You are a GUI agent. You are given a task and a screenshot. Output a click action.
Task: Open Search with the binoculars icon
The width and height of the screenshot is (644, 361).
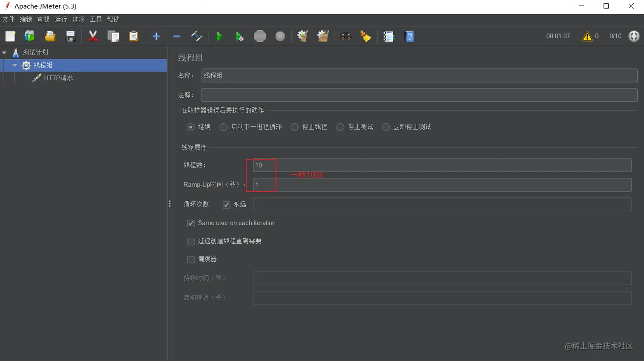346,36
